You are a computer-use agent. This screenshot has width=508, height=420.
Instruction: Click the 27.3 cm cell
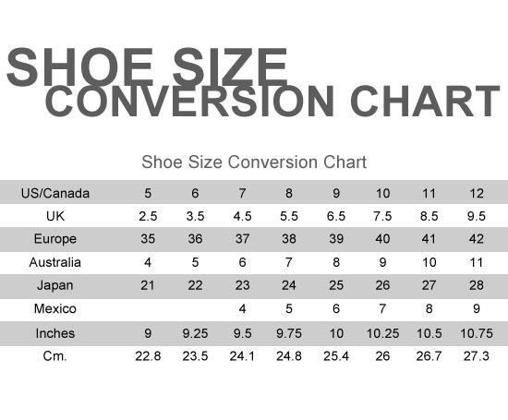(x=477, y=356)
